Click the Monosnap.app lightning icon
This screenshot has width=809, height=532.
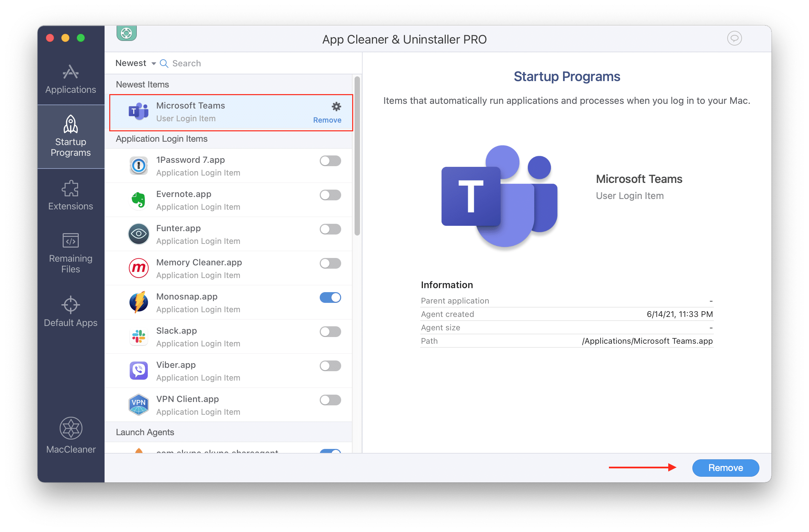click(x=138, y=302)
